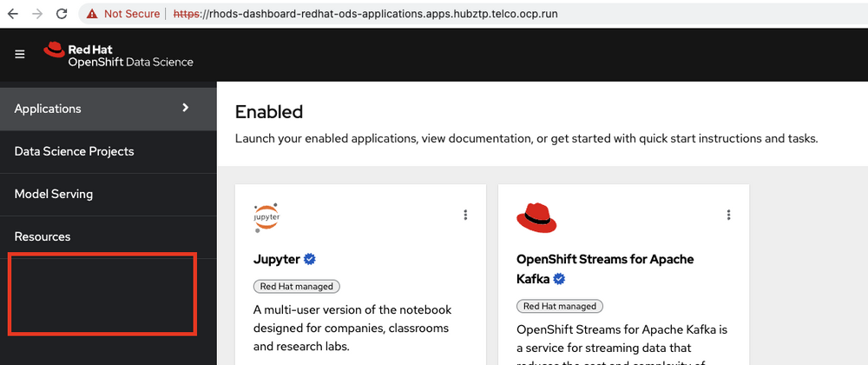Click the browser forward arrow
The height and width of the screenshot is (365, 868).
coord(37,14)
